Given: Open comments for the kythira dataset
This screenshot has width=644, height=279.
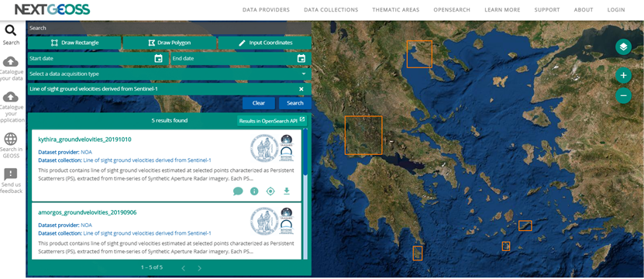Looking at the screenshot, I should [x=238, y=191].
